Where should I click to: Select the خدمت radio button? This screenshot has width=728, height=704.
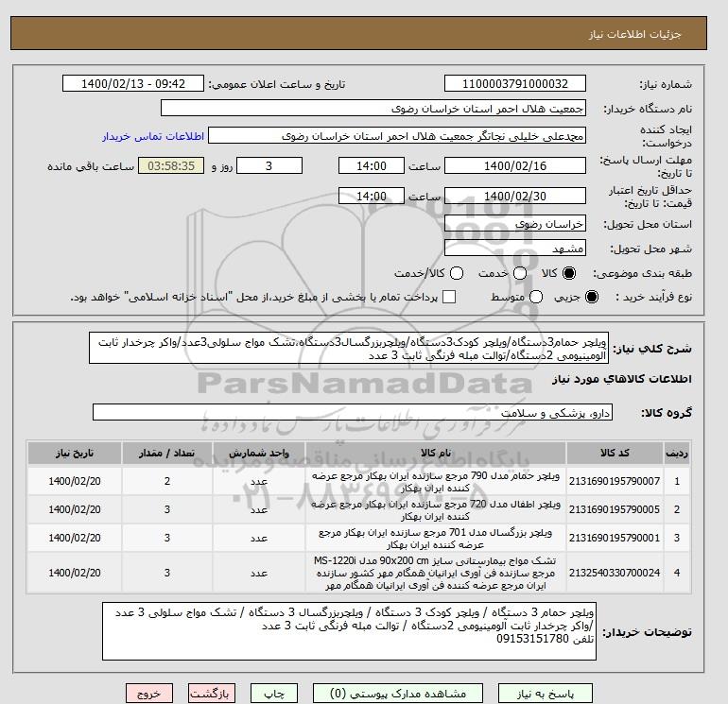520,273
